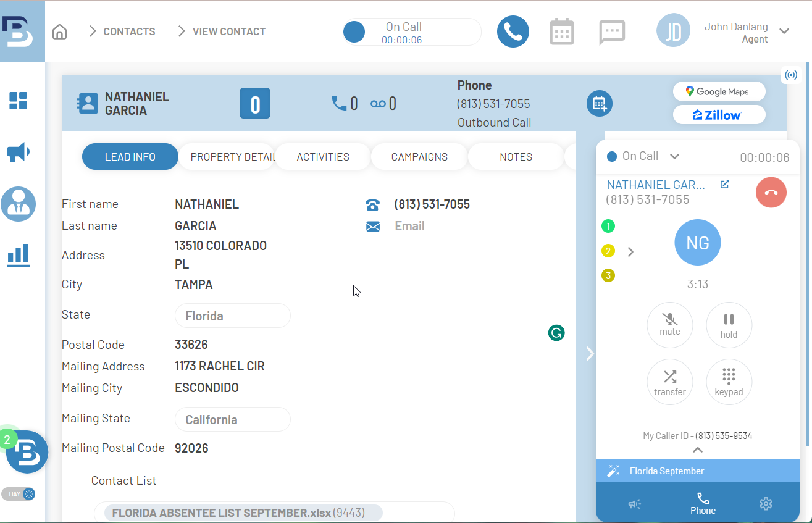This screenshot has width=812, height=523.
Task: Click the View Contact breadcrumb
Action: click(x=229, y=31)
